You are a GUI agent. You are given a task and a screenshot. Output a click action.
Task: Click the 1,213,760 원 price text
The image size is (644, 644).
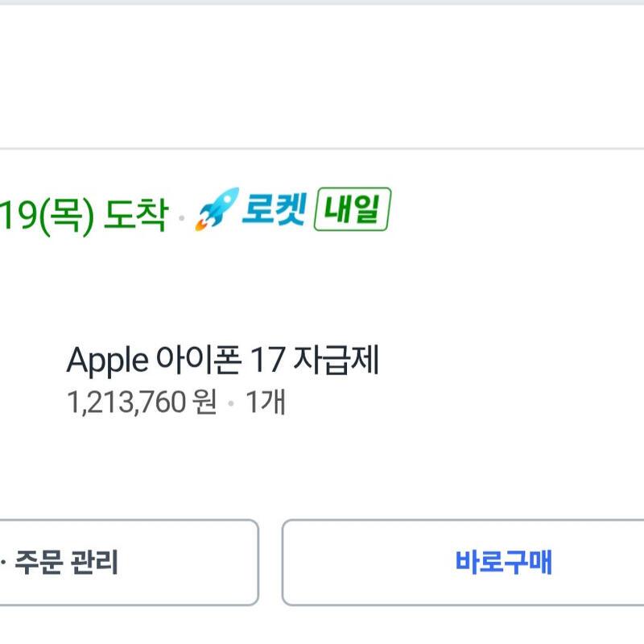click(x=142, y=402)
